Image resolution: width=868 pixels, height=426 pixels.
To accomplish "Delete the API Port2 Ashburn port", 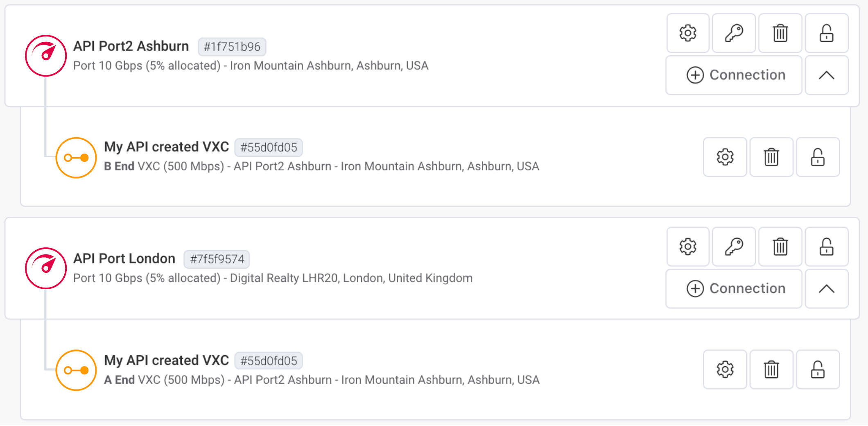I will click(x=780, y=33).
